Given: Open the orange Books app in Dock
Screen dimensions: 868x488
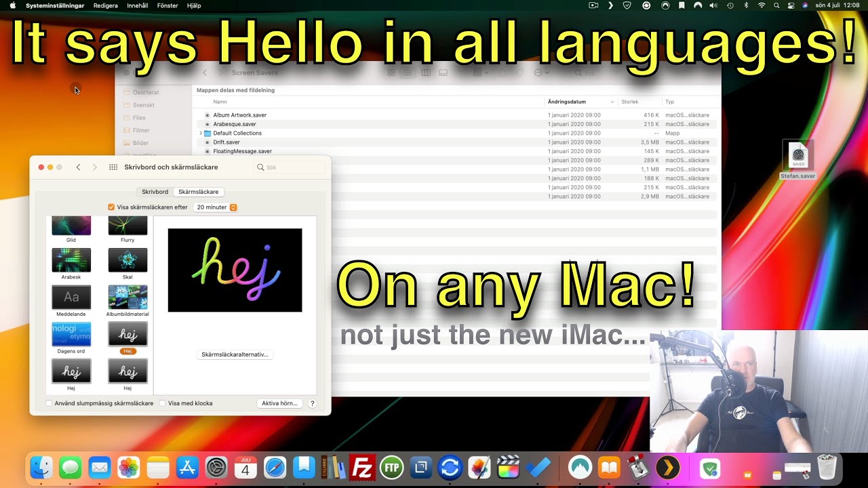Looking at the screenshot, I should [610, 467].
